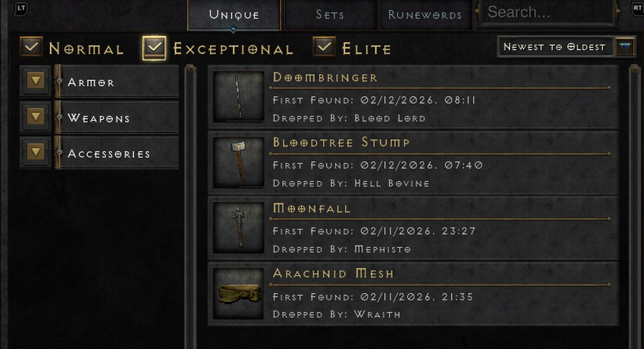The width and height of the screenshot is (644, 349).
Task: Expand the Weapons category arrow
Action: (x=36, y=117)
